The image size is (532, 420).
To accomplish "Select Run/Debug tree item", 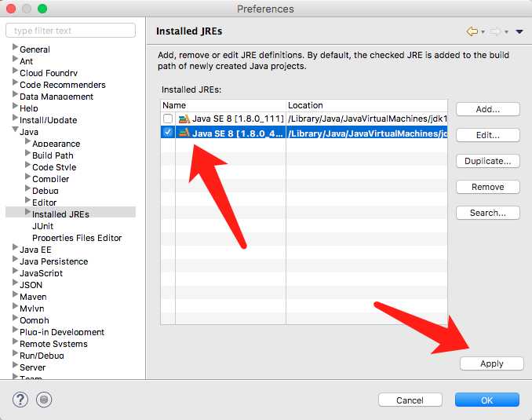I will point(42,356).
